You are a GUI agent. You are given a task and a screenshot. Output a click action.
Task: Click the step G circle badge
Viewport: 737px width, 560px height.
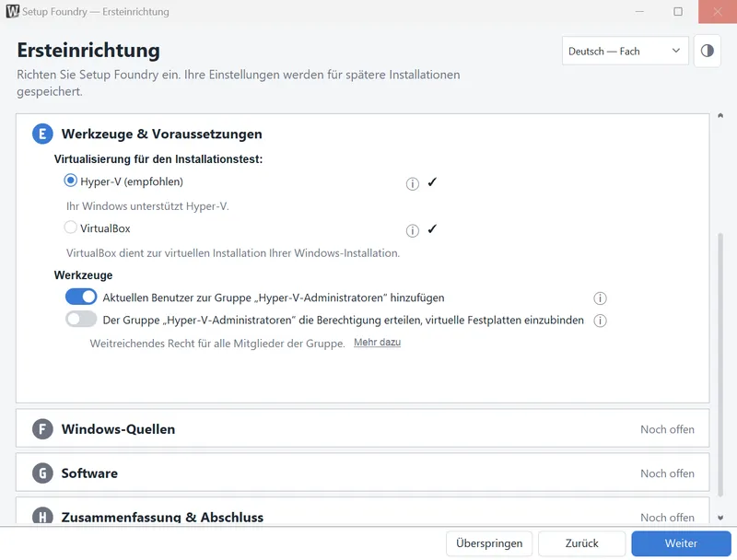pyautogui.click(x=42, y=473)
